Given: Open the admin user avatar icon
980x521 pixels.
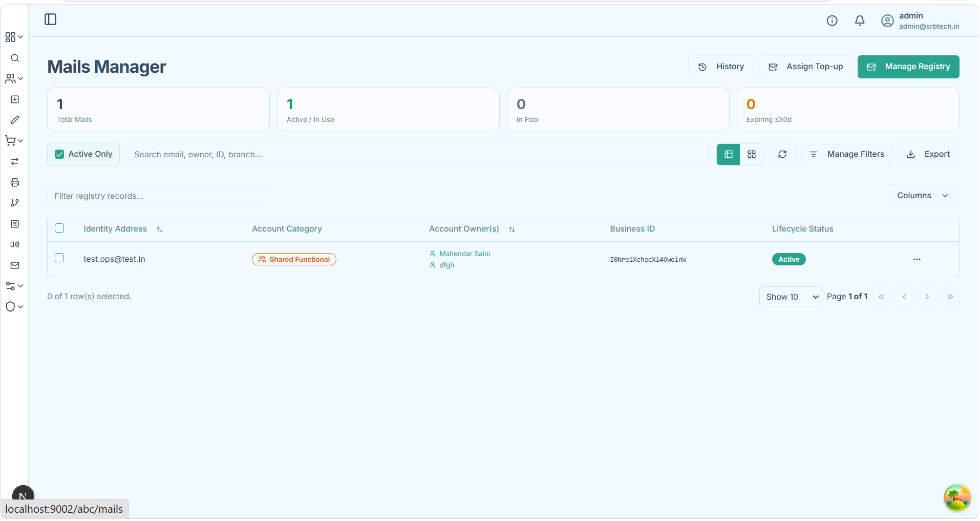Looking at the screenshot, I should [x=887, y=20].
